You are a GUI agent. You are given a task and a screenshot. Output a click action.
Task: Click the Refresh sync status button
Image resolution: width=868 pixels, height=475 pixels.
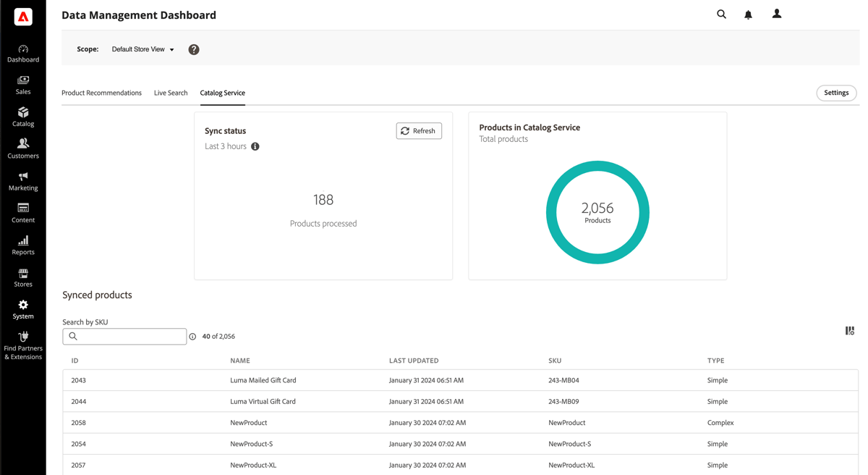click(x=419, y=131)
